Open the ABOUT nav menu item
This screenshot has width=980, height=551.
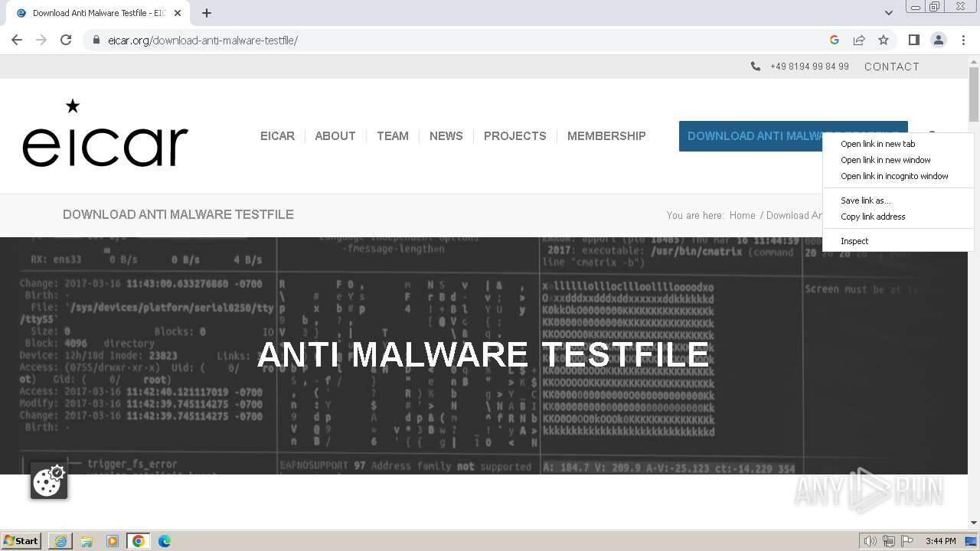click(x=335, y=136)
